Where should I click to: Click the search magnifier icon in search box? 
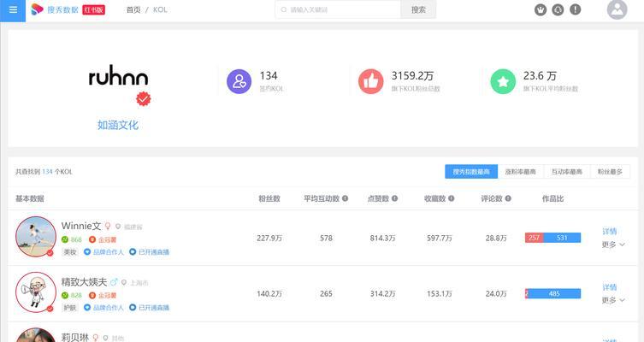tap(283, 9)
